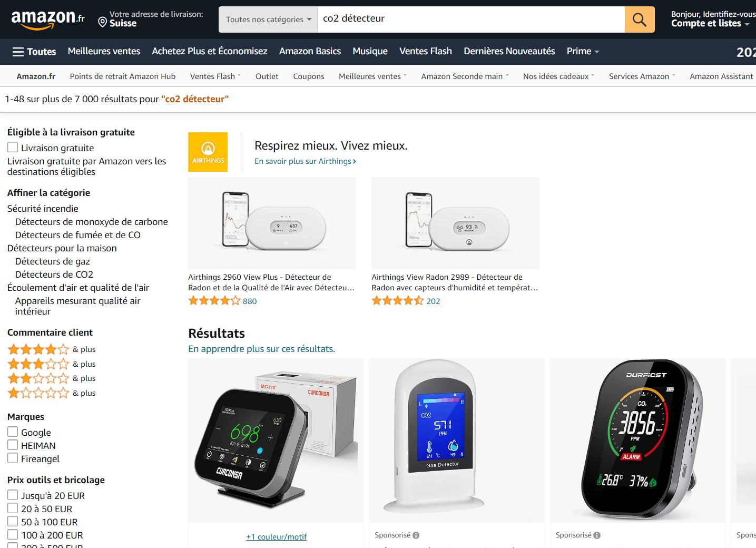Tick the 20 à 50 EUR price filter

tap(13, 508)
